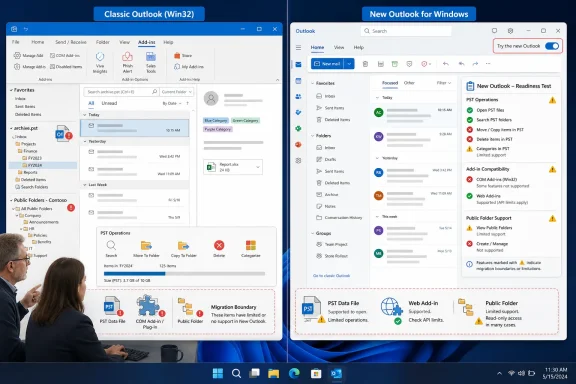This screenshot has width=576, height=384.
Task: Click the red Delete icon in PST Operations
Action: (x=219, y=245)
